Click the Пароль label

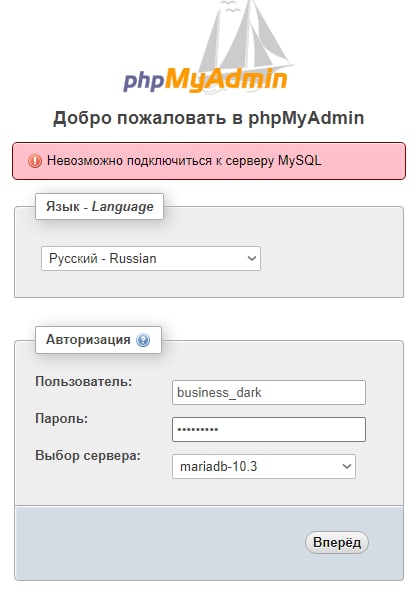[61, 419]
